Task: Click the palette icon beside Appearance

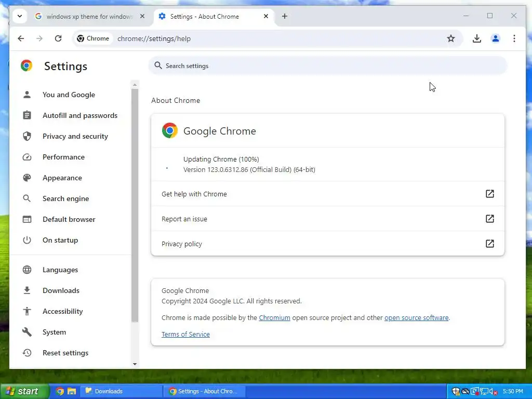Action: point(27,178)
